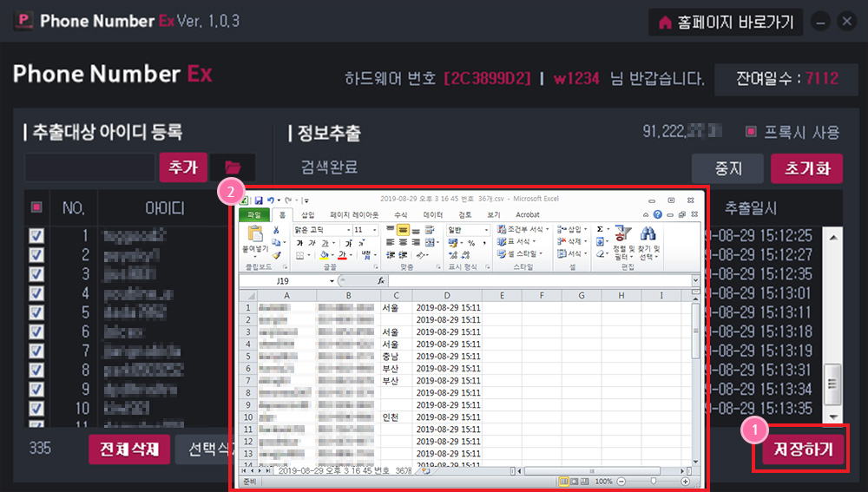Click the Format Painter brush icon
This screenshot has width=868, height=492.
coord(276,254)
